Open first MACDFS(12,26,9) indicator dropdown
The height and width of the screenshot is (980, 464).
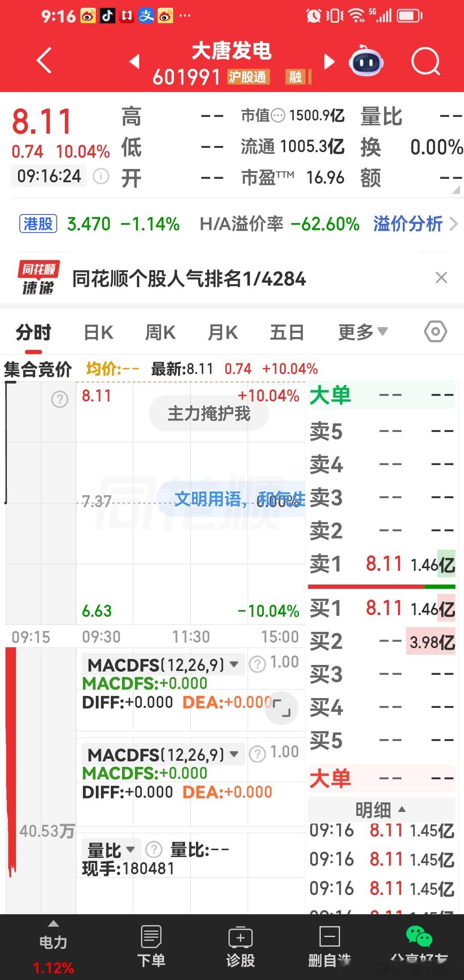[163, 665]
